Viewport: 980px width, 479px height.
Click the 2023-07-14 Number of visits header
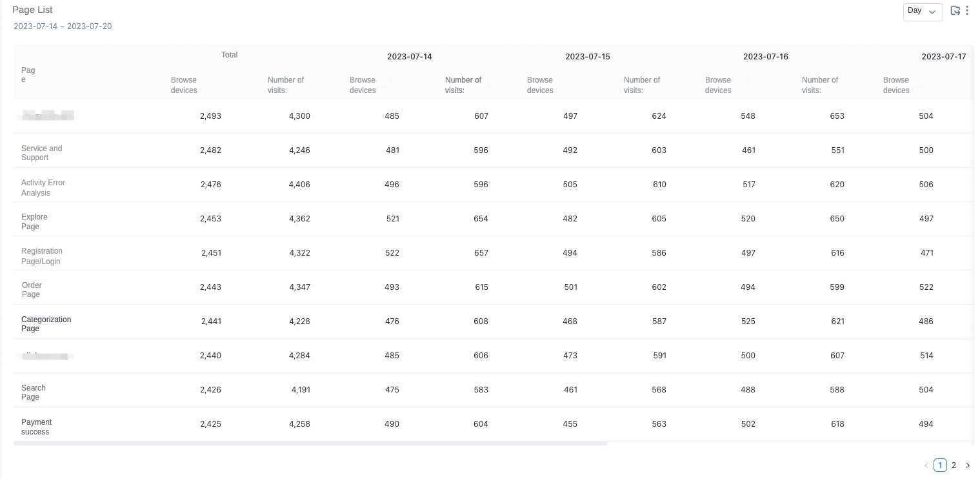[x=463, y=85]
